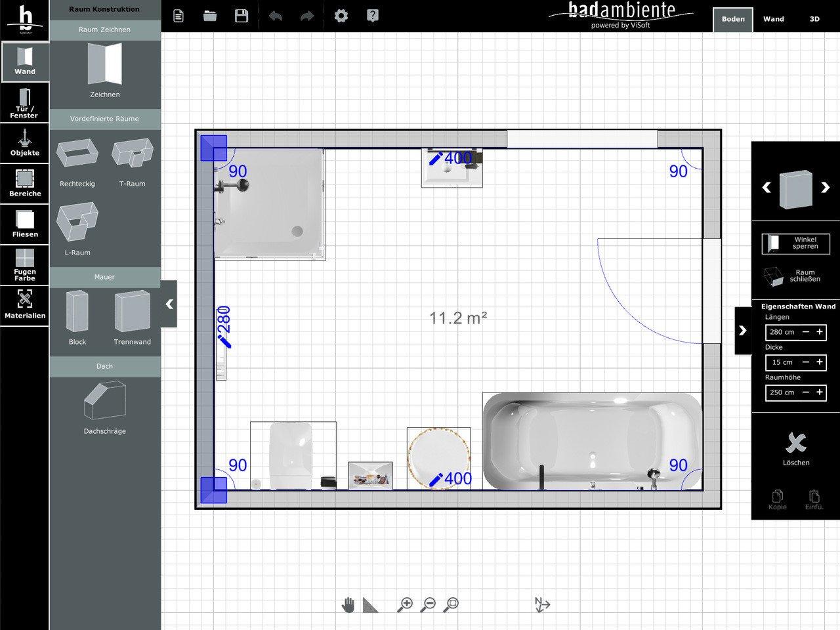Click the north compass arrow icon
The image size is (840, 630).
point(542,604)
